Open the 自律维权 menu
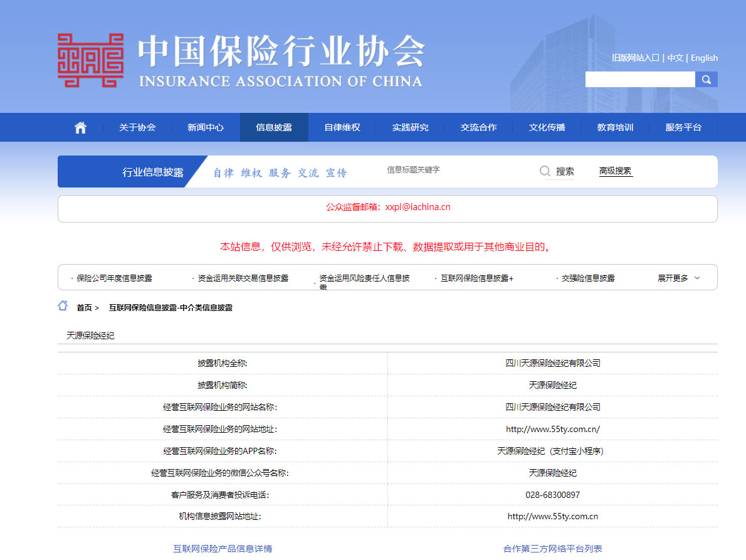The width and height of the screenshot is (746, 560). click(x=342, y=127)
